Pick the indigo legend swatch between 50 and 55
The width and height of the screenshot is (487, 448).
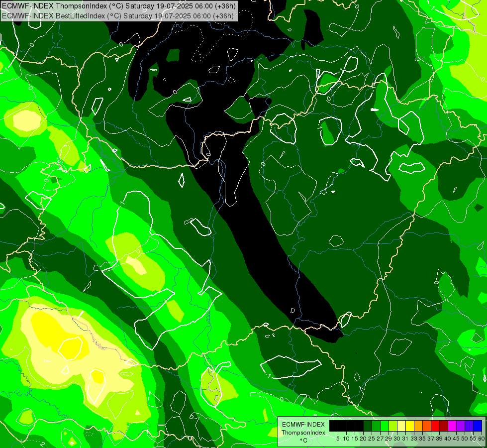coord(469,426)
